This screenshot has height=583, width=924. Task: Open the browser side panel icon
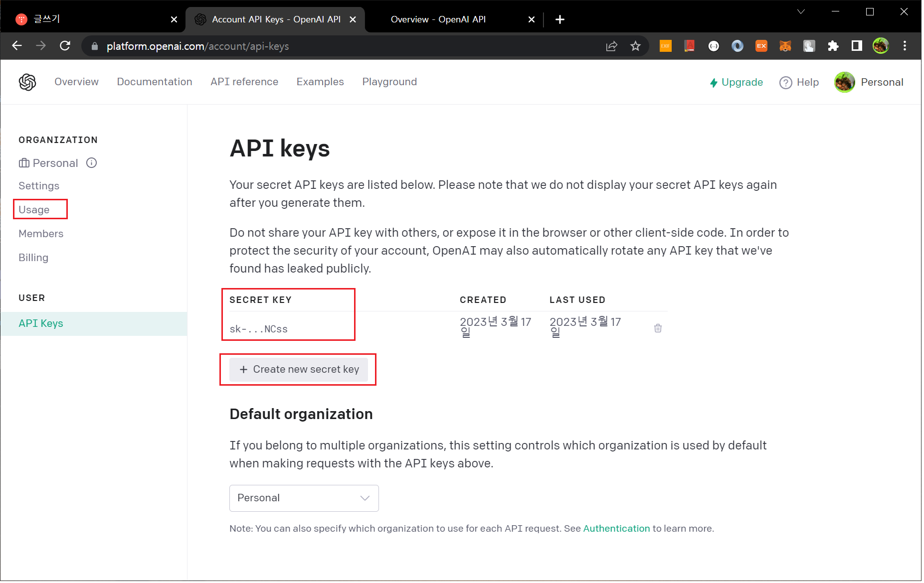[x=857, y=46]
